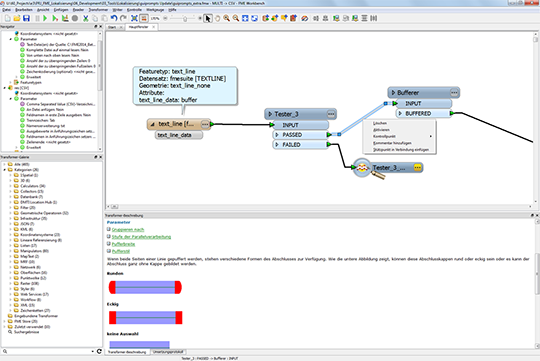Close the Hauptfenster canvas tab
This screenshot has height=361, width=540.
point(154,27)
